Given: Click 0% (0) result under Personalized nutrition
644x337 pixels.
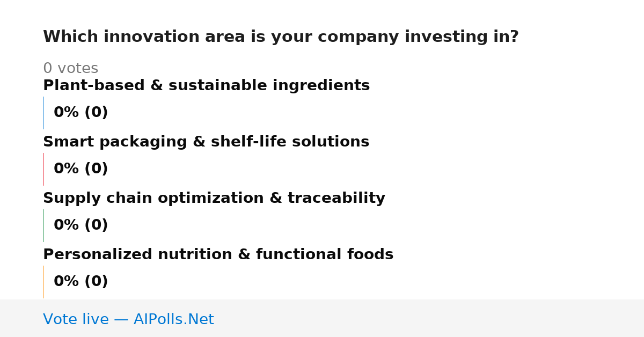Looking at the screenshot, I should [x=80, y=282].
